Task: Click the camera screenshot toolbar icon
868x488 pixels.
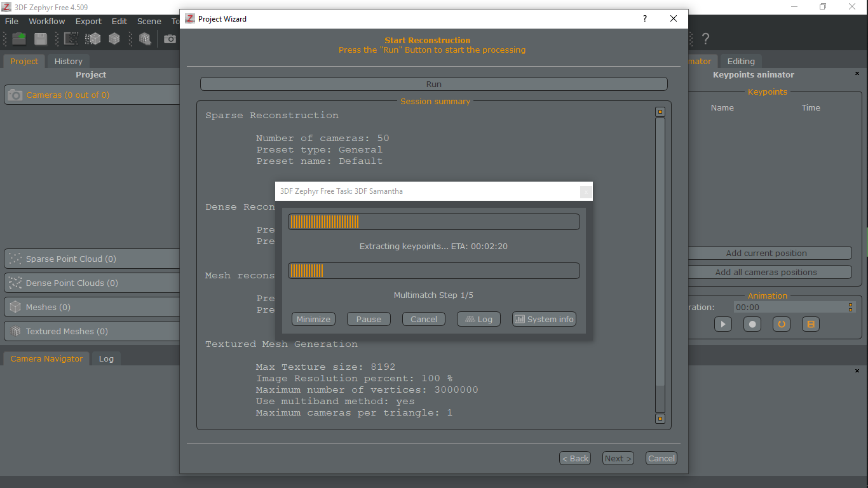Action: [170, 39]
